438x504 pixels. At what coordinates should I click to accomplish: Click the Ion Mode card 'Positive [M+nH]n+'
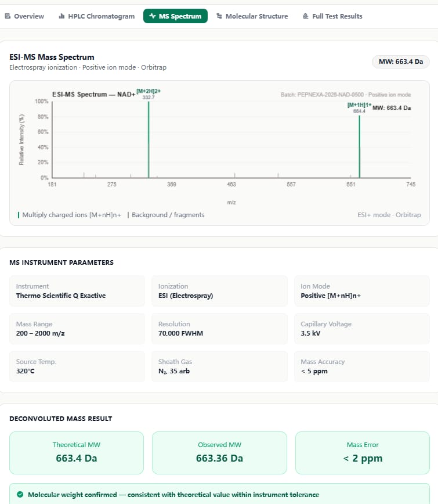(362, 291)
